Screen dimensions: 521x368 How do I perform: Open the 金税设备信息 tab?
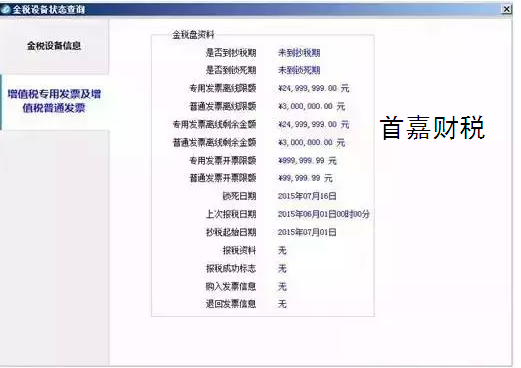pos(54,46)
